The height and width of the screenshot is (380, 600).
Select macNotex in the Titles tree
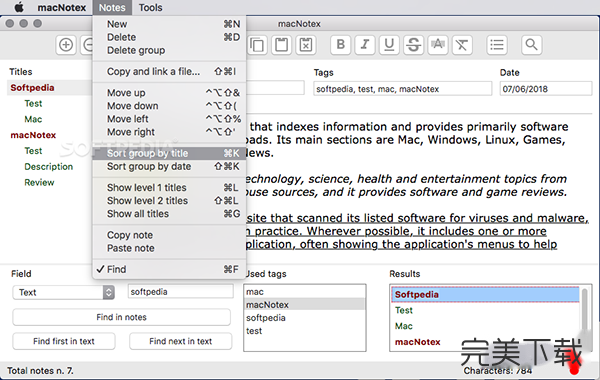pyautogui.click(x=33, y=135)
